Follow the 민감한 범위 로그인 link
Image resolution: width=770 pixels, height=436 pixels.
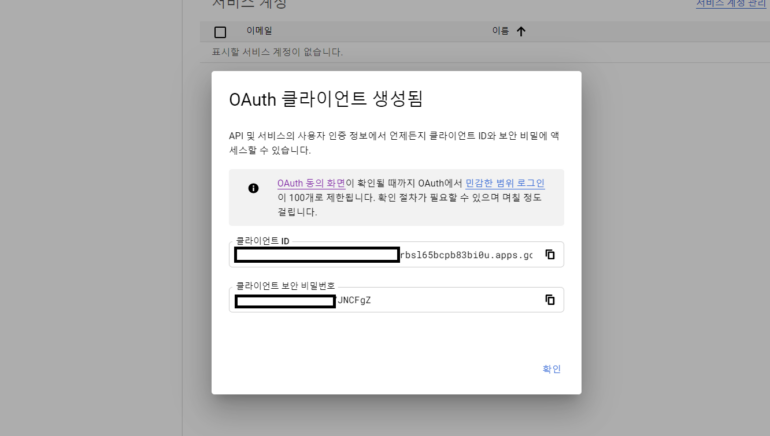(x=505, y=183)
